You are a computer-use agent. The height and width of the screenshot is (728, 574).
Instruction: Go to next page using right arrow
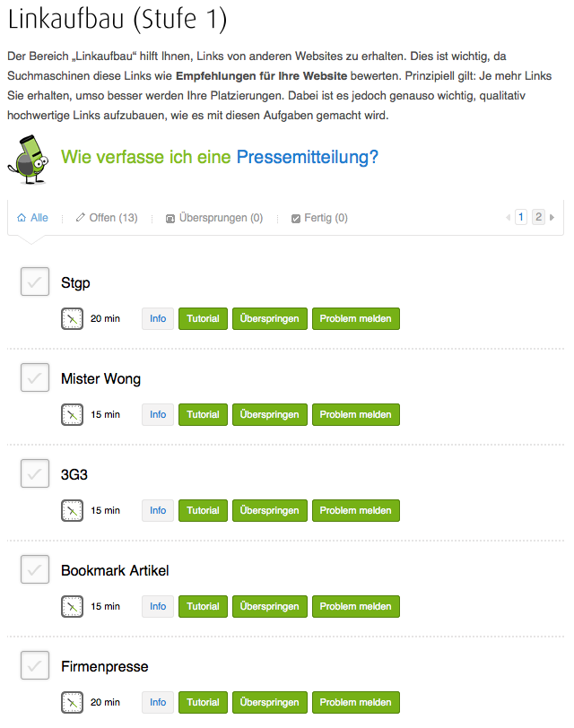(552, 217)
